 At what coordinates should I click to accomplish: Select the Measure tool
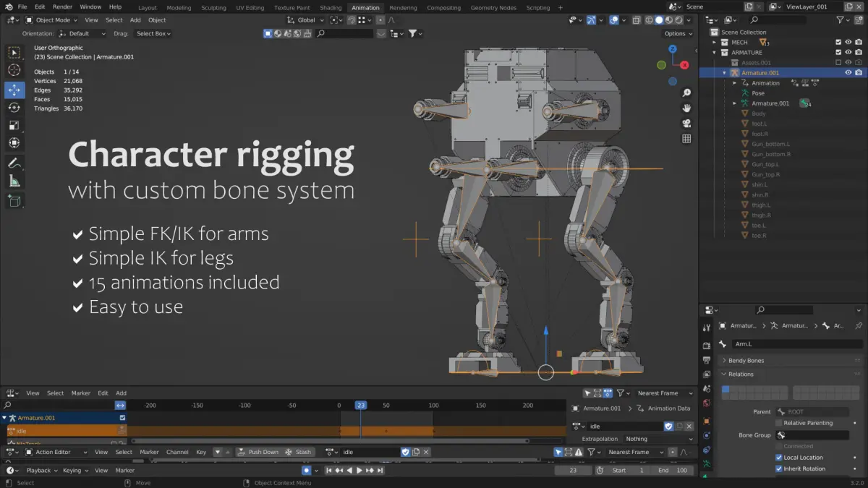tap(14, 181)
